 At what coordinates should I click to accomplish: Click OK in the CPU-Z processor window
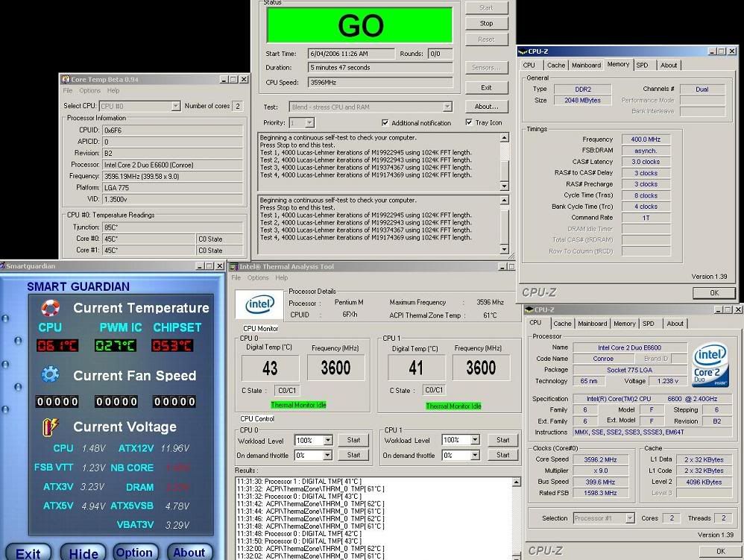[720, 552]
